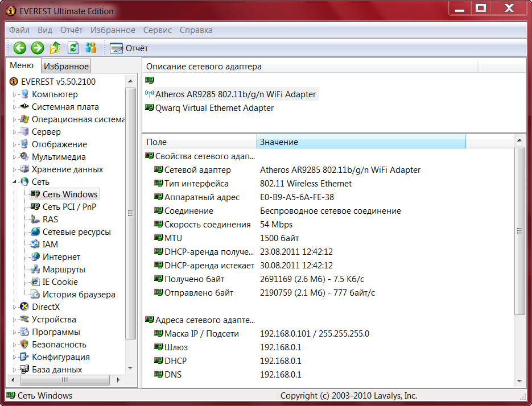Image resolution: width=532 pixels, height=406 pixels.
Task: Click the up-level folder arrow icon
Action: [55, 48]
